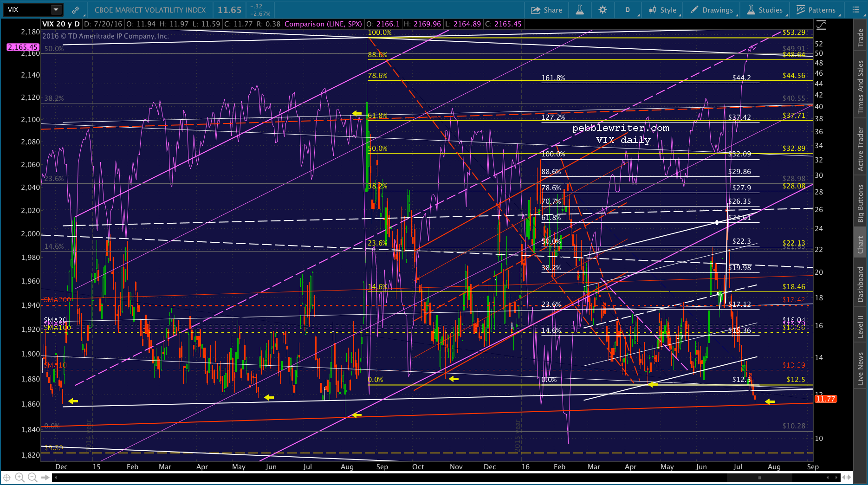Screen dimensions: 868x485
Task: Click the Patterns button
Action: (816, 10)
